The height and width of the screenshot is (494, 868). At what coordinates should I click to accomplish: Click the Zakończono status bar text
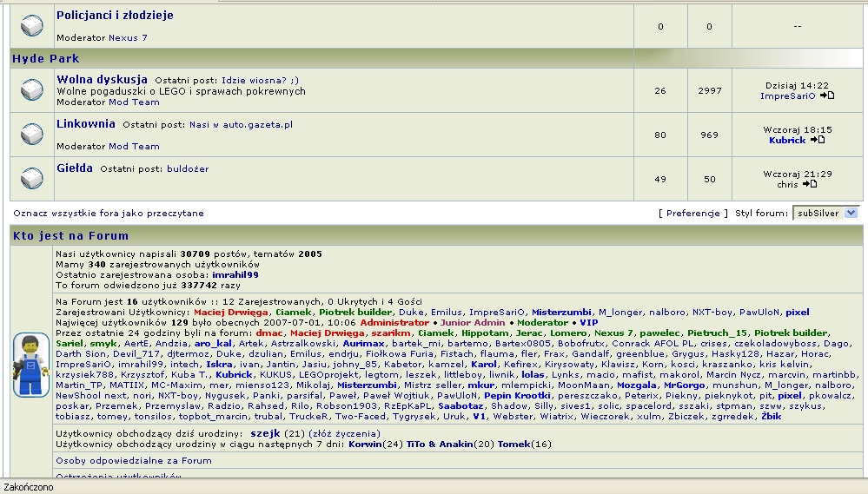pyautogui.click(x=28, y=487)
